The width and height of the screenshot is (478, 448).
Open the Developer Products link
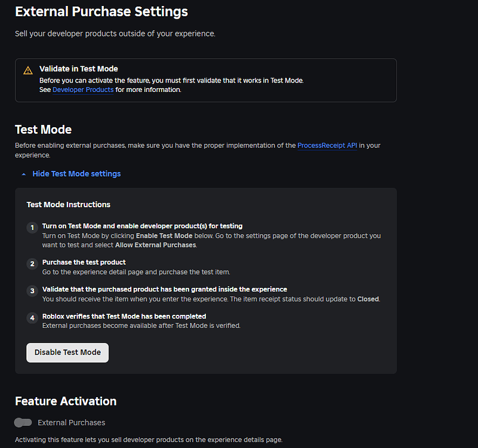click(83, 90)
